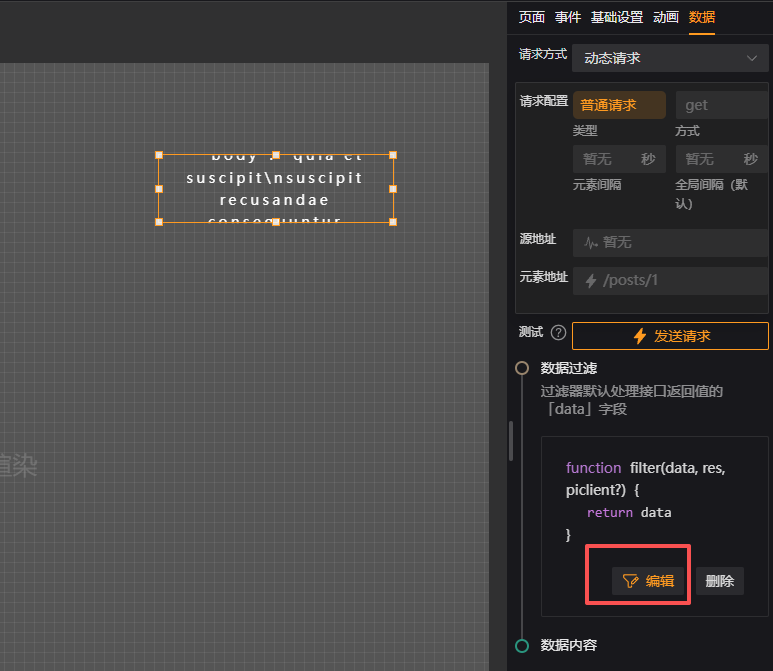Click the question mark help icon beside 测试
Viewport: 773px width, 671px height.
[x=558, y=333]
